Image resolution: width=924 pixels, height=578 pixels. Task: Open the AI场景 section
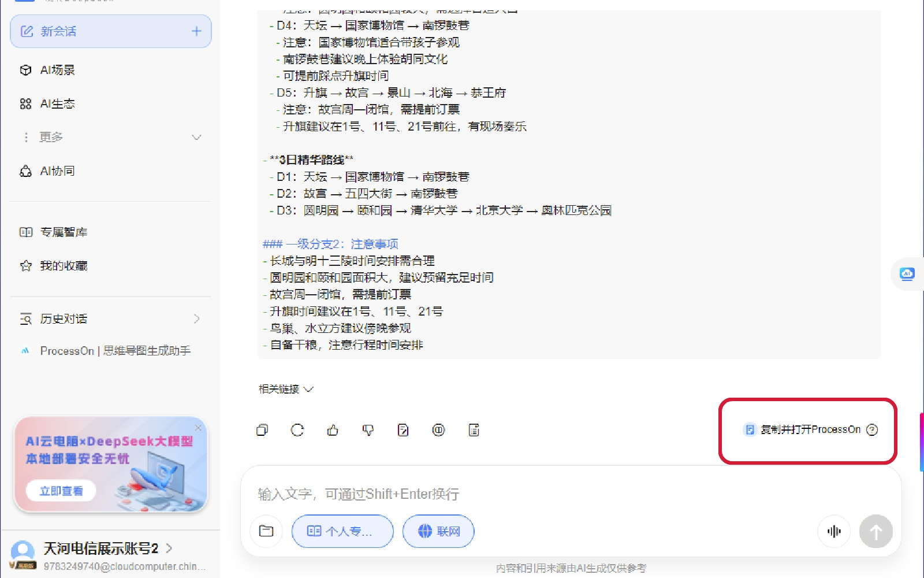coord(57,70)
